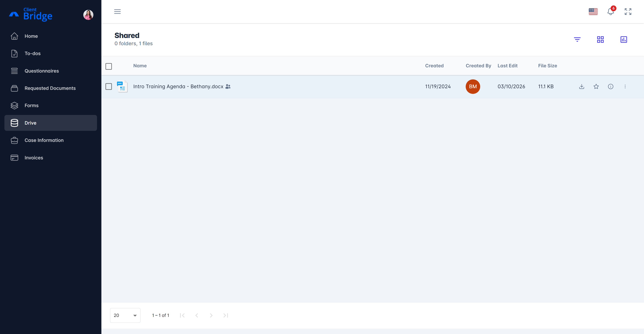Open the three-dot menu on file row
644x334 pixels.
pos(625,86)
